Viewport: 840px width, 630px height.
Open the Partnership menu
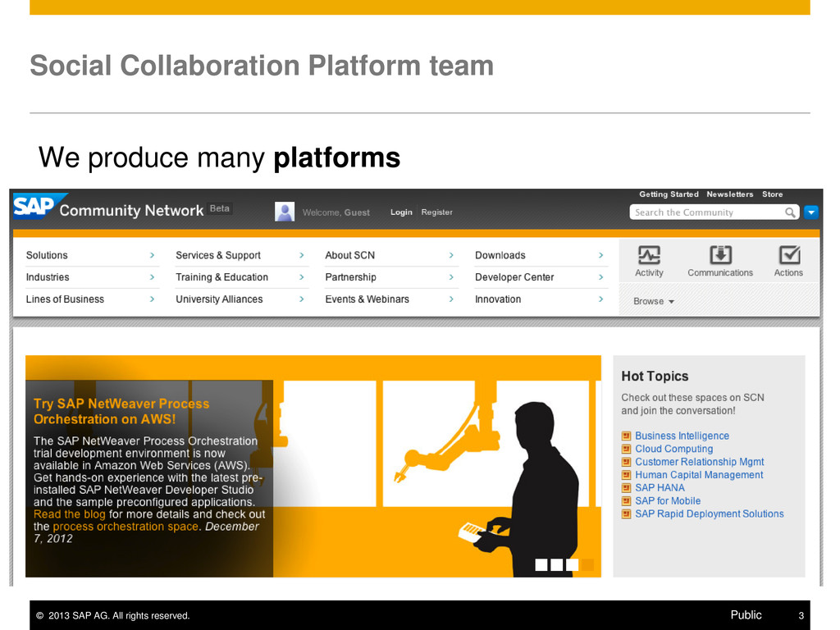pyautogui.click(x=350, y=277)
